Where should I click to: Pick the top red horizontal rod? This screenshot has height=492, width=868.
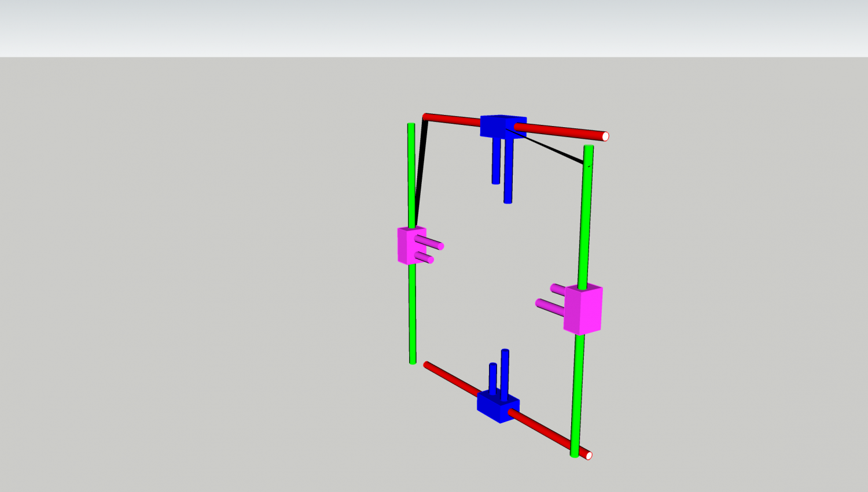pyautogui.click(x=561, y=131)
